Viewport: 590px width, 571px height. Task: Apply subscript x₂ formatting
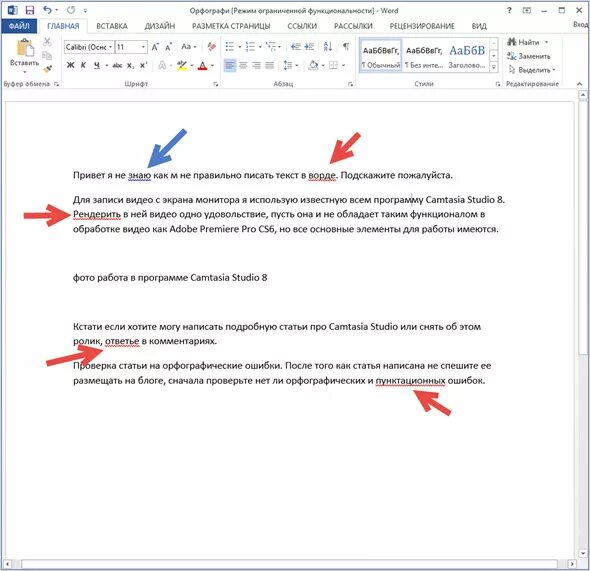click(x=130, y=65)
